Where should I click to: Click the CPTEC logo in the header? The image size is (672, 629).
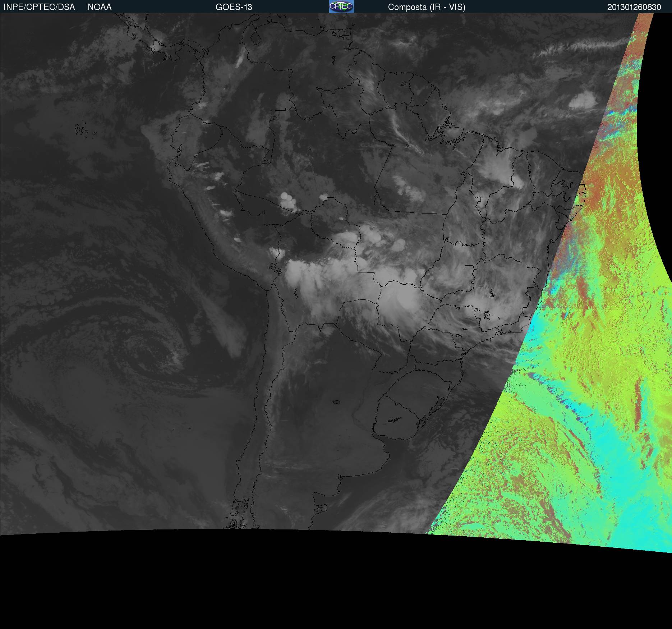tap(341, 6)
